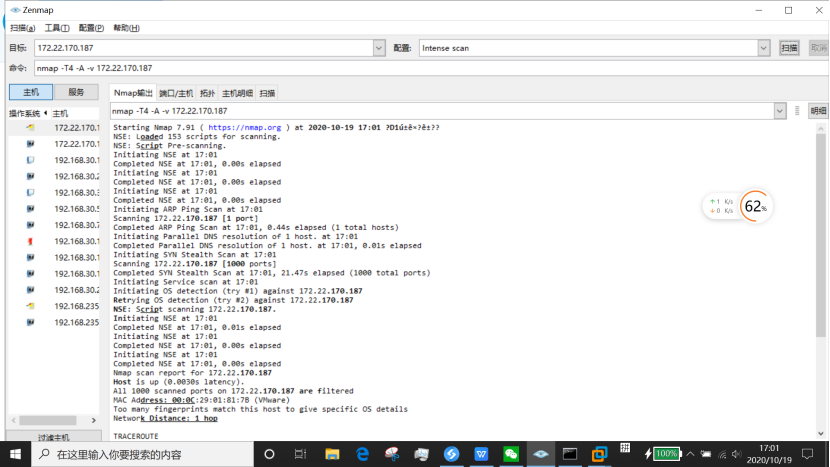Launch Microsoft Edge from the taskbar
Viewport: 830px width, 467px height.
363,454
